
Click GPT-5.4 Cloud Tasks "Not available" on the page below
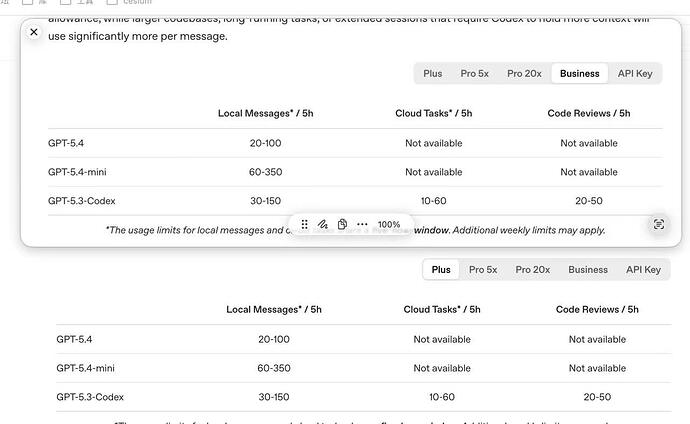(x=442, y=339)
